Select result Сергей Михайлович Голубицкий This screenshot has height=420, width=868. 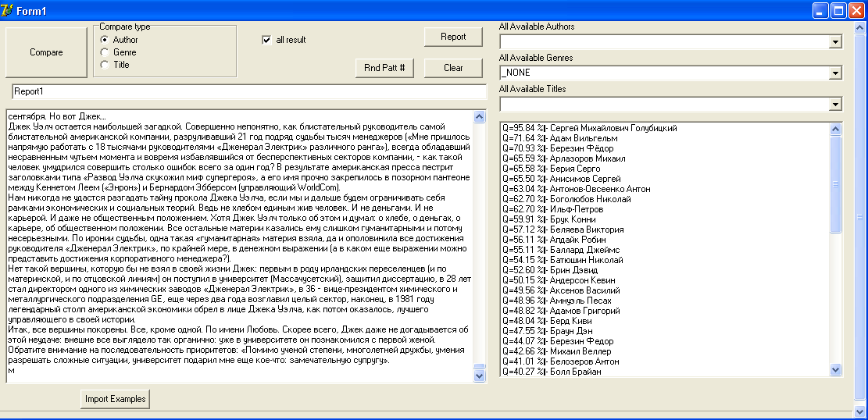[590, 128]
